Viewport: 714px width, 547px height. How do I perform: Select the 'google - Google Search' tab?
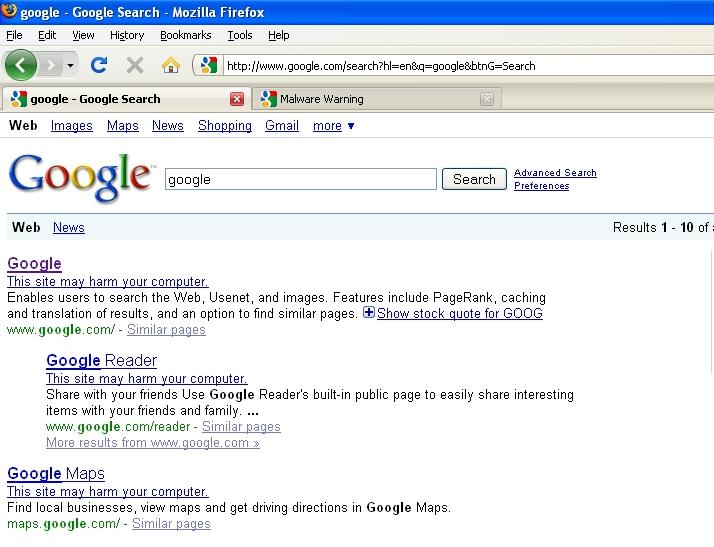[x=126, y=99]
